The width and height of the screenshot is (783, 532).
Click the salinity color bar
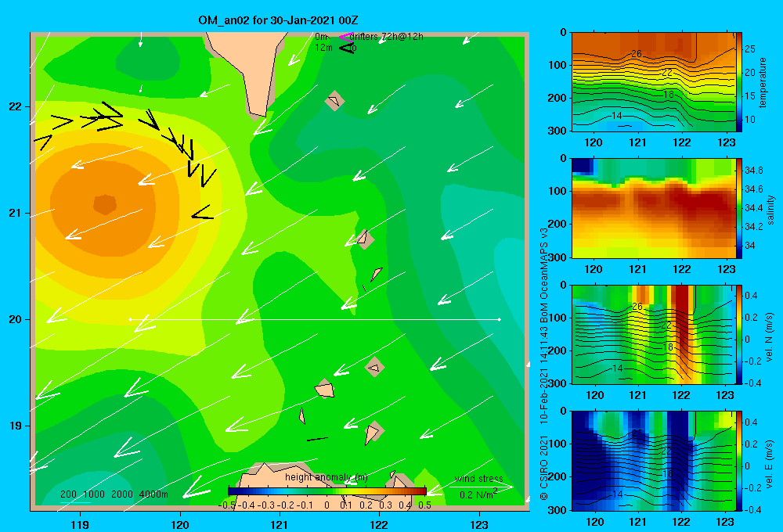click(738, 208)
